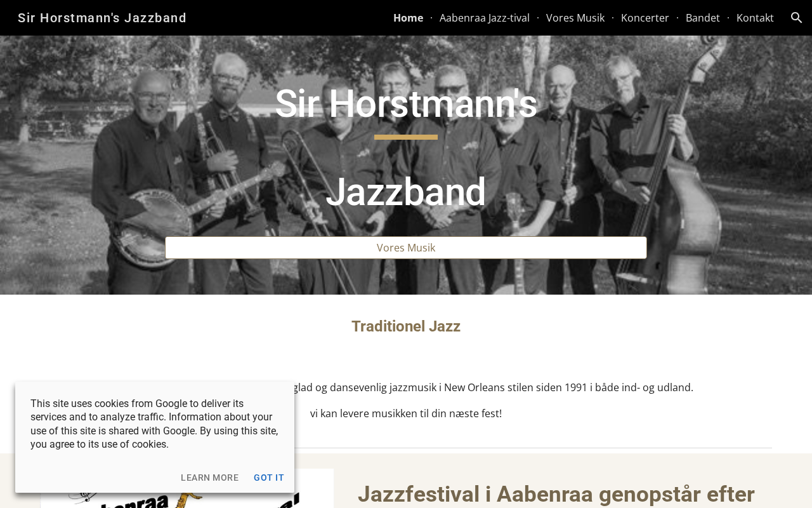Open Aabenraa Jazz-tival page

click(485, 18)
